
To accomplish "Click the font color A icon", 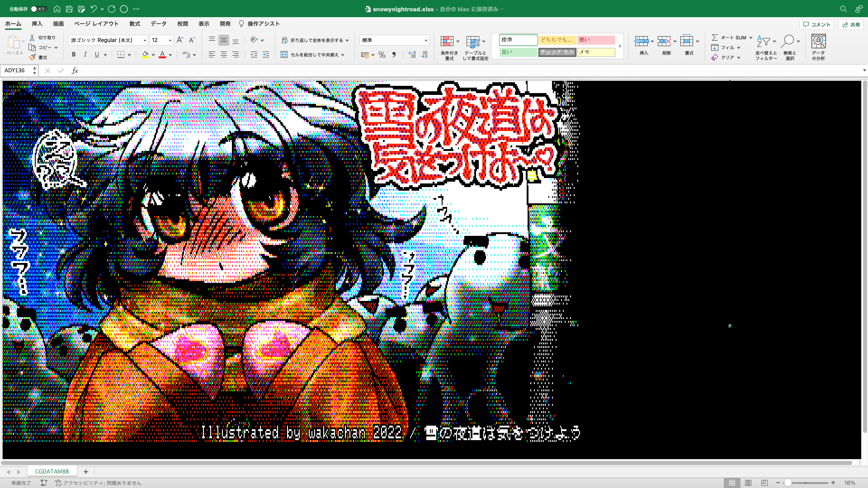I will coord(162,55).
